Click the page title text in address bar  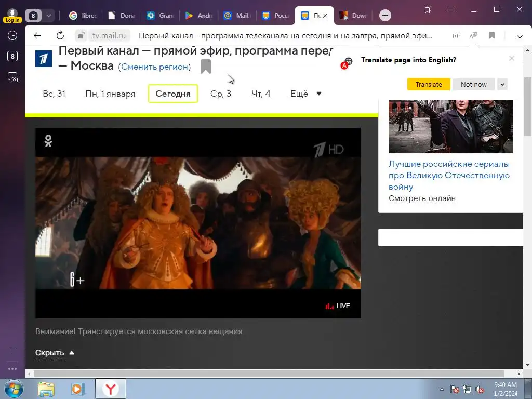[286, 35]
